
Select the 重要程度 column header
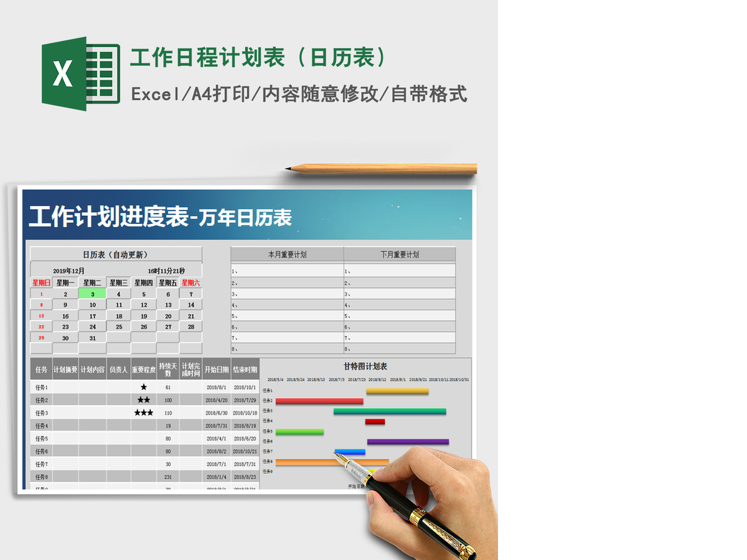pyautogui.click(x=144, y=370)
